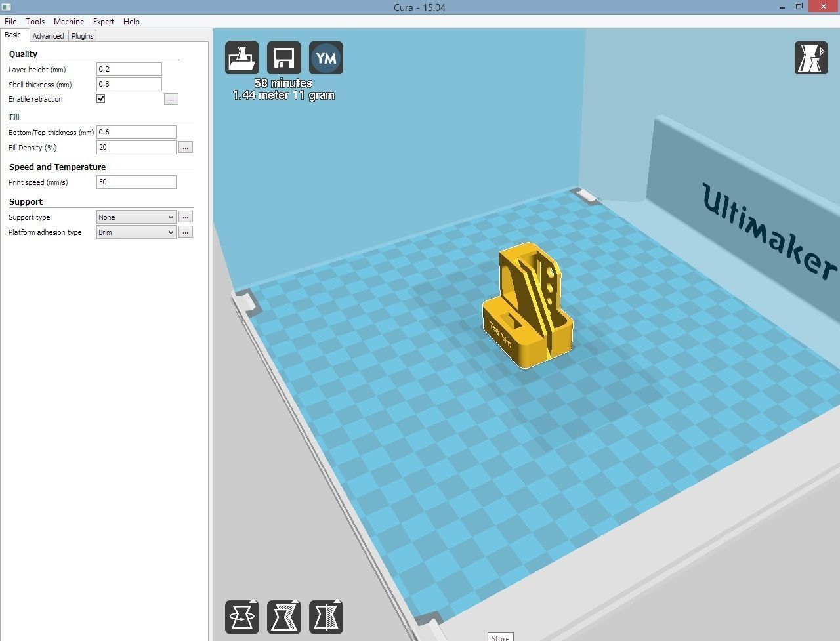This screenshot has height=641, width=840.
Task: Open the Platform adhesion type dropdown
Action: pos(135,232)
